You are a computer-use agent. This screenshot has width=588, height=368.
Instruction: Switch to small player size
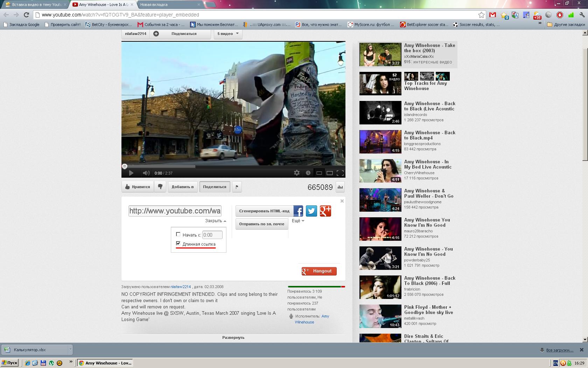click(319, 173)
